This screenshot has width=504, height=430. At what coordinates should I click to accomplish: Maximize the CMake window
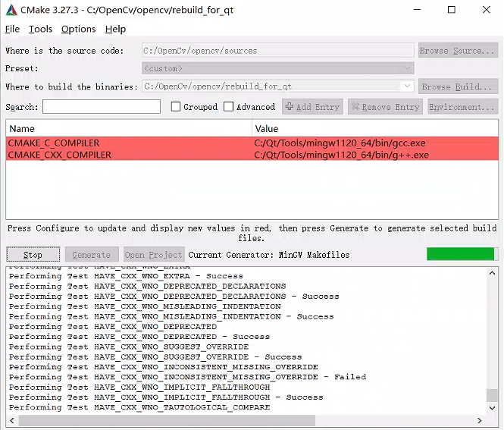[x=452, y=10]
